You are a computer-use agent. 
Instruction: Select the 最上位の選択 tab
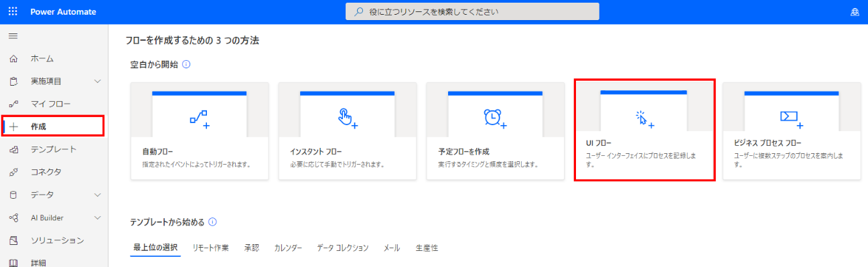pos(155,248)
